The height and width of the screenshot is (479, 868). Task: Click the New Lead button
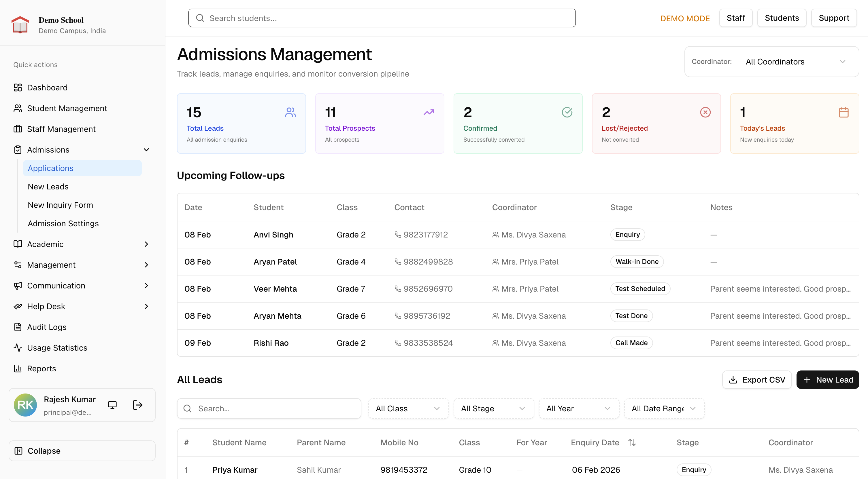tap(828, 380)
